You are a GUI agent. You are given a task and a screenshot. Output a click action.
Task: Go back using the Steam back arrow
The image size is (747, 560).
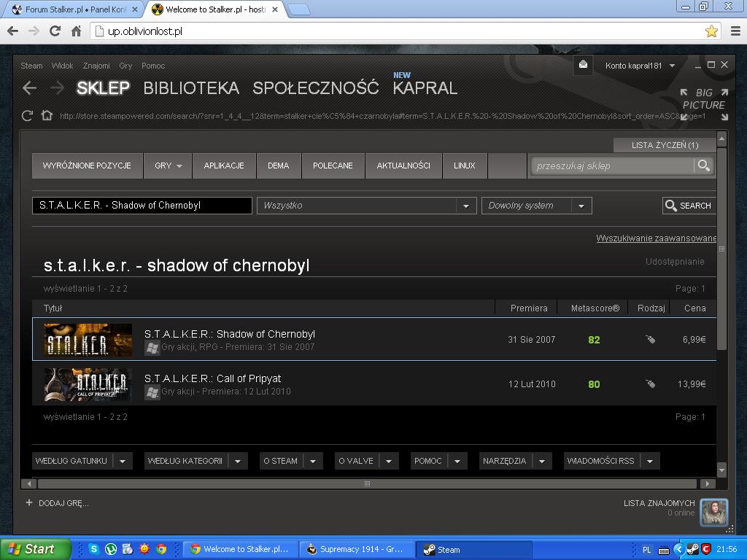[29, 87]
